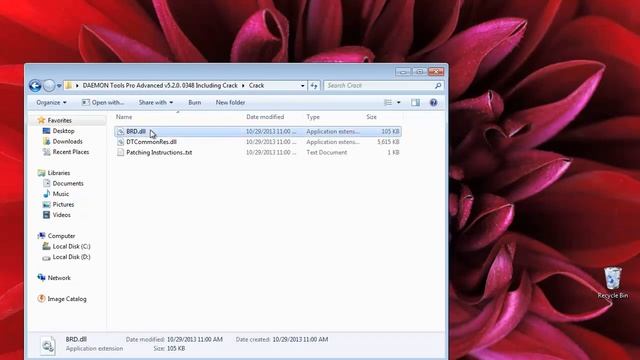Click the Patching Instructions.txt document icon

pos(120,152)
